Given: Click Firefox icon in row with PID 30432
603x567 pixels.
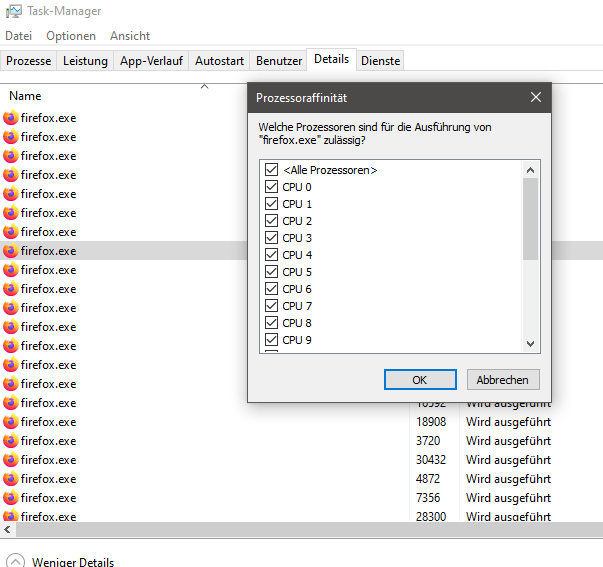Looking at the screenshot, I should click(11, 460).
